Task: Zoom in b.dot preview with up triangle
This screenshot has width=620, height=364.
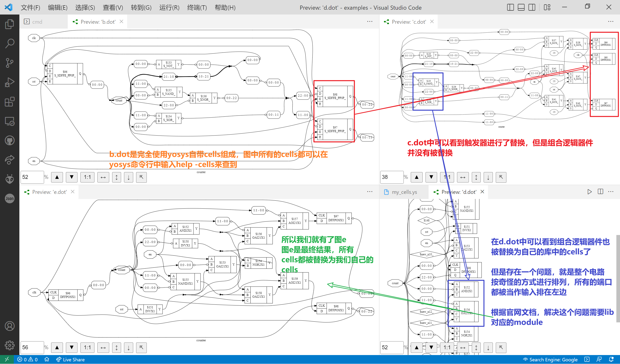Action: pos(57,177)
